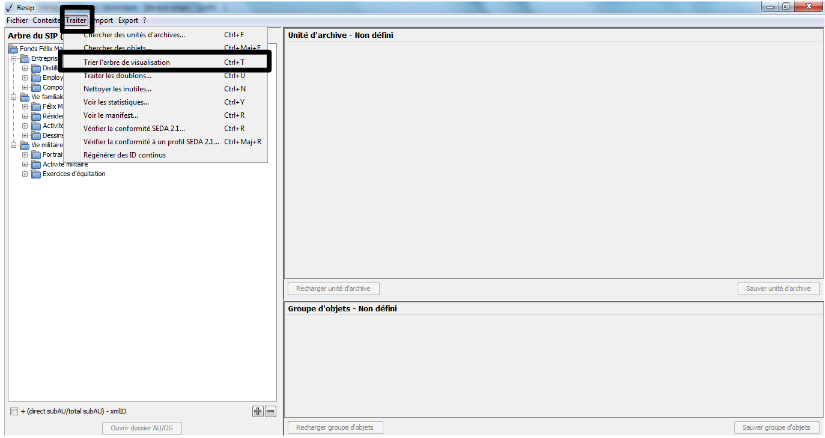Click the collapse-all minus icon below tree

click(x=269, y=411)
